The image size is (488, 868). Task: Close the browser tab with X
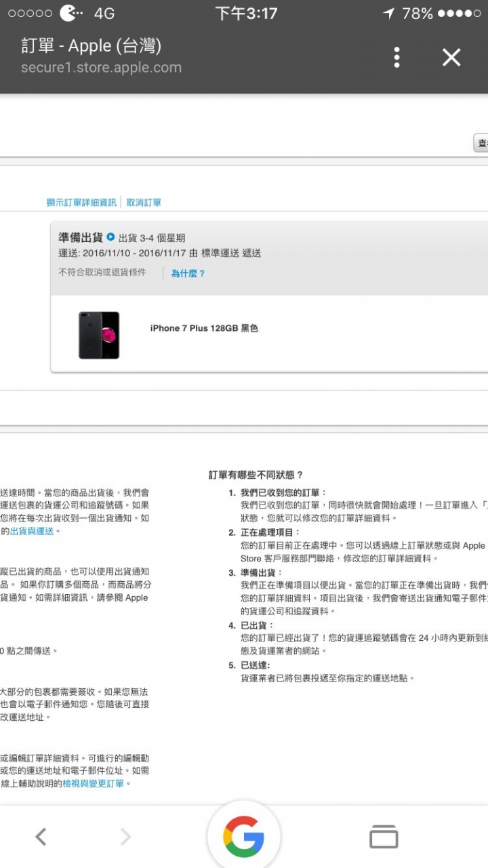tap(451, 57)
